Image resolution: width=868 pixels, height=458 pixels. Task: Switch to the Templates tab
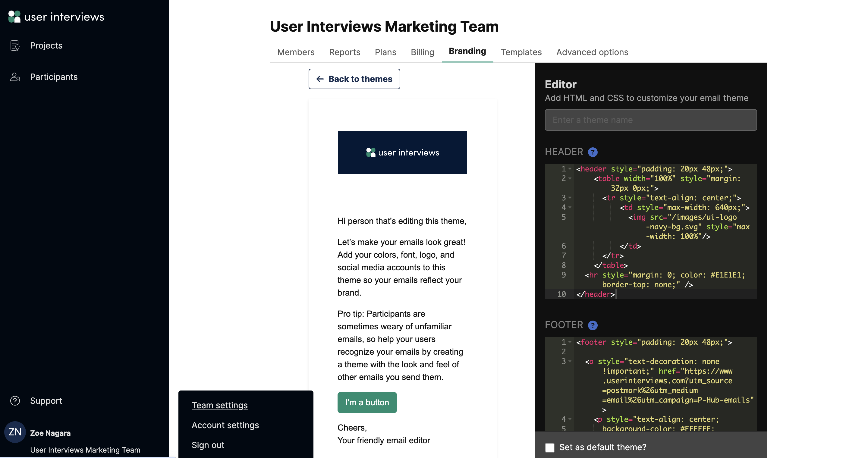(x=521, y=52)
